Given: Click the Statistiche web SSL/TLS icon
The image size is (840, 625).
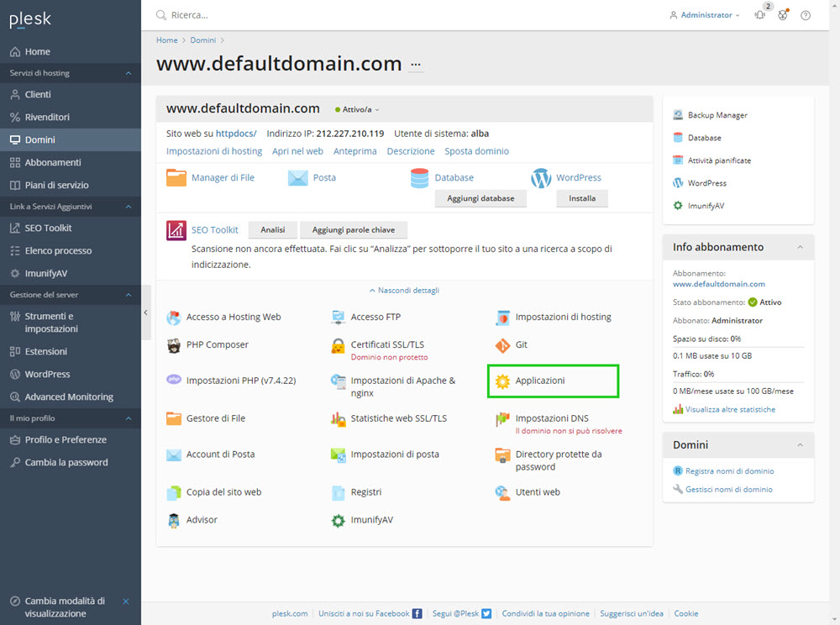Looking at the screenshot, I should click(338, 419).
